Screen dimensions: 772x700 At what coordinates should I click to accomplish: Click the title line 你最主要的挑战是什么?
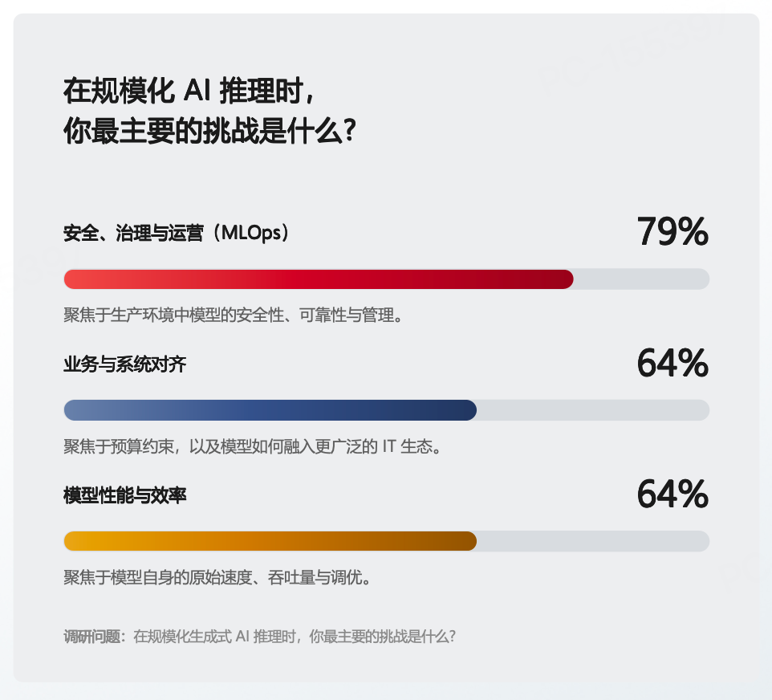pos(209,132)
